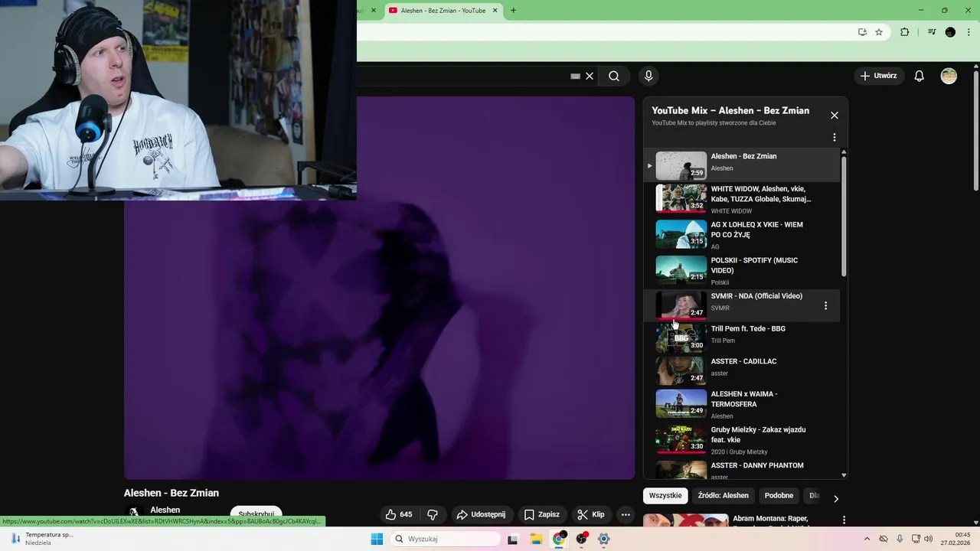
Task: Close the Aleshen - Bez Zmian browser tab
Action: click(495, 11)
